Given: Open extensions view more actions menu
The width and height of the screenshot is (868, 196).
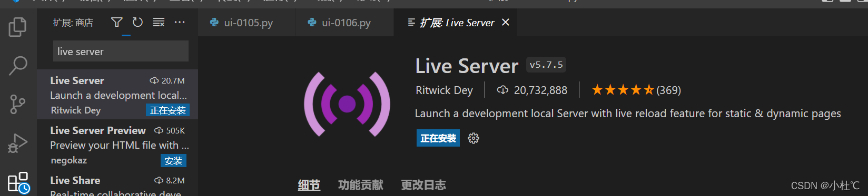Looking at the screenshot, I should pos(180,22).
